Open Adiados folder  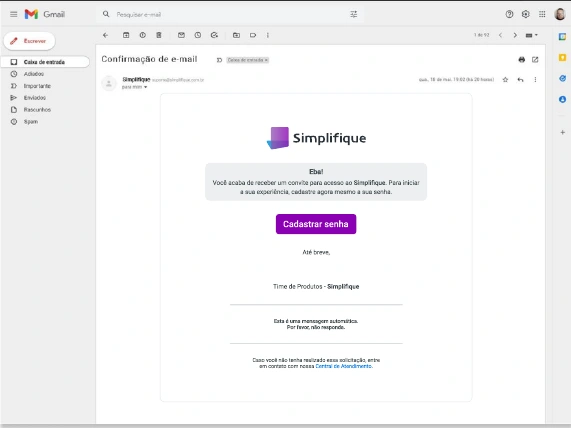click(x=34, y=74)
